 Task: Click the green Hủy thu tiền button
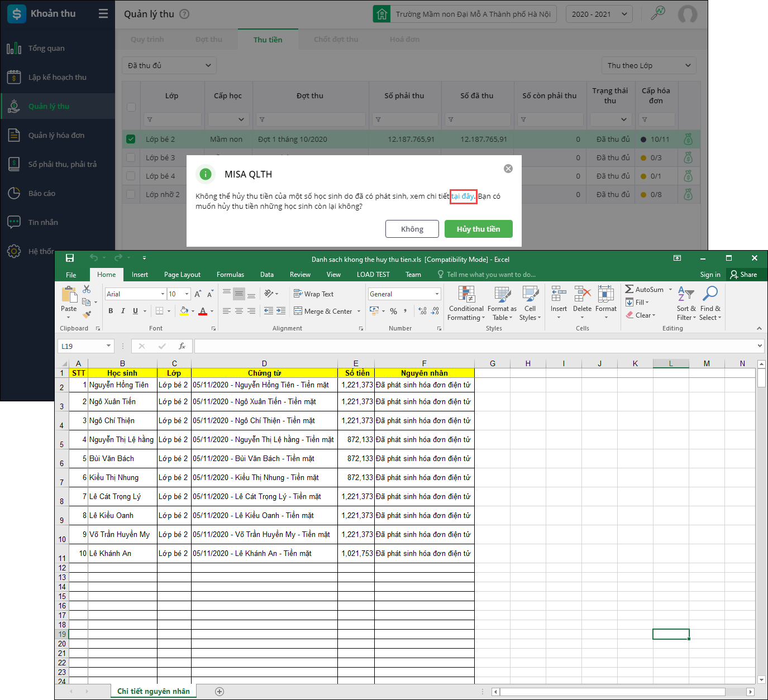coord(478,229)
